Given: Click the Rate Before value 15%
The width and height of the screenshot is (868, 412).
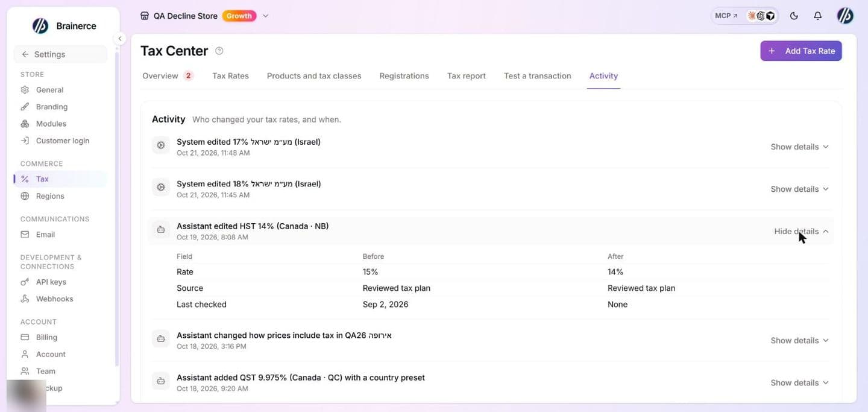Looking at the screenshot, I should pyautogui.click(x=370, y=272).
